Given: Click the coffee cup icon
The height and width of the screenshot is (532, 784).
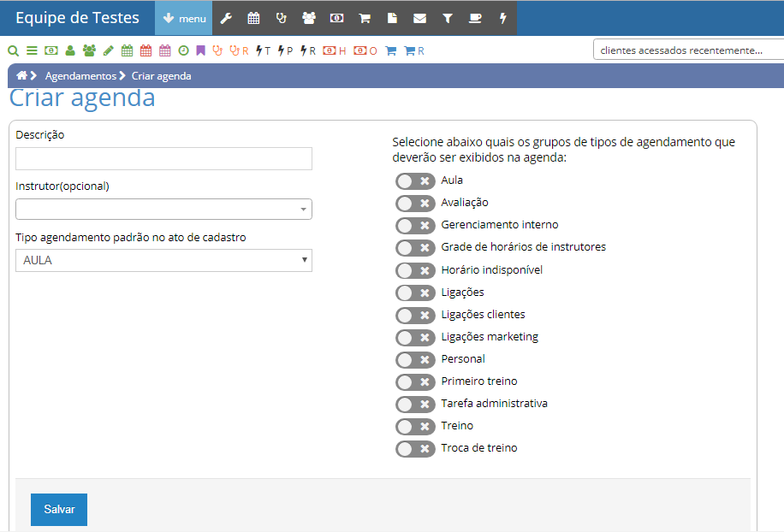Looking at the screenshot, I should [475, 18].
